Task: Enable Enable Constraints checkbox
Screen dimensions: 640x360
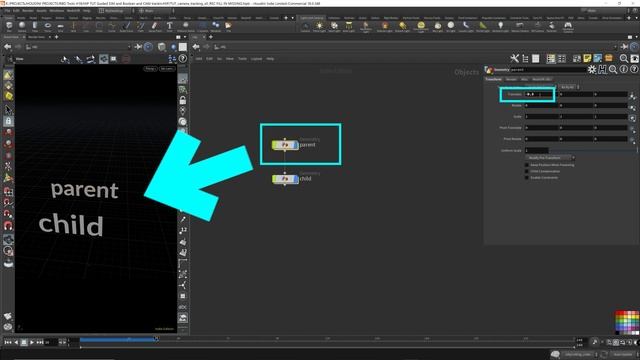Action: click(527, 178)
